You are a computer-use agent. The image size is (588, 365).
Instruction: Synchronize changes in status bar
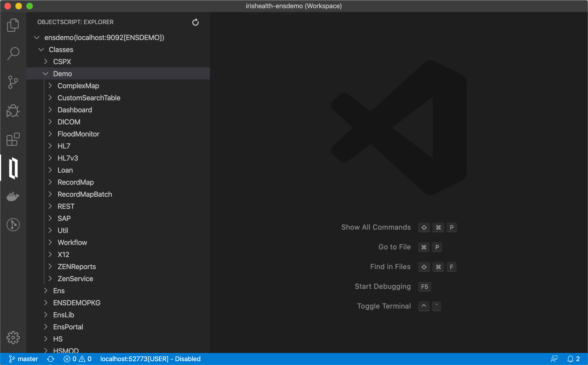(x=51, y=359)
